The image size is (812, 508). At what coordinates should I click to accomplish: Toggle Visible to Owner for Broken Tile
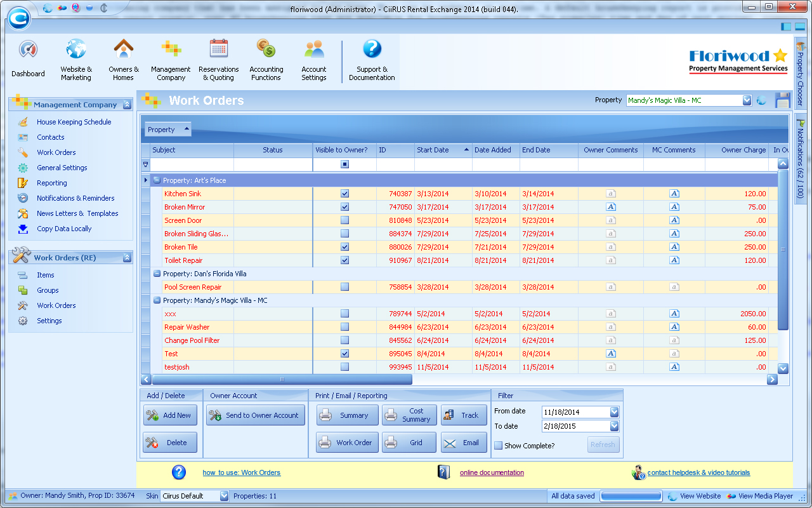click(x=344, y=247)
